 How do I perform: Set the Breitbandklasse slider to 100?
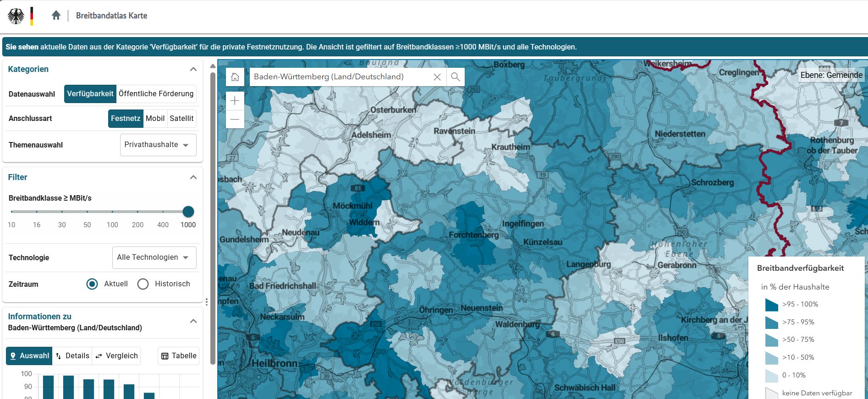pos(112,212)
